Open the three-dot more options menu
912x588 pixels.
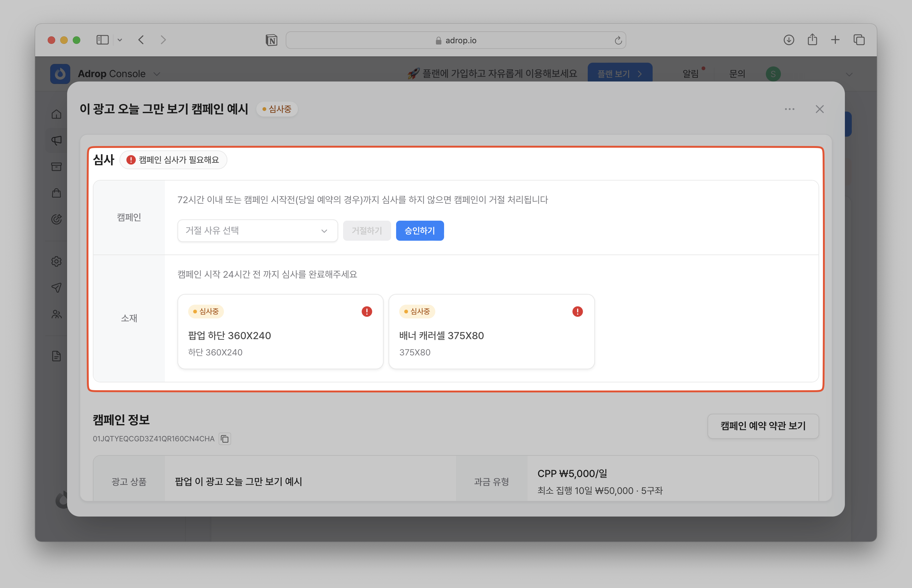point(789,109)
